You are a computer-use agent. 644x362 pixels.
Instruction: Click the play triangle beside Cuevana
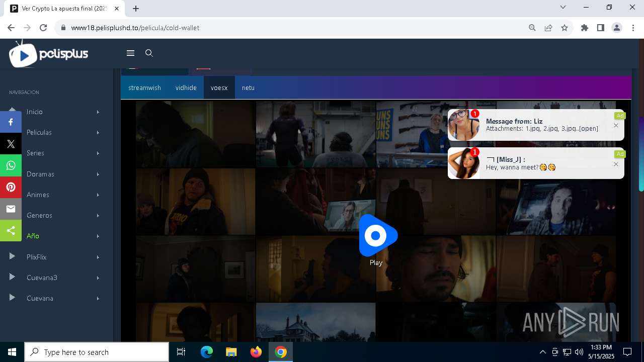[x=12, y=298]
